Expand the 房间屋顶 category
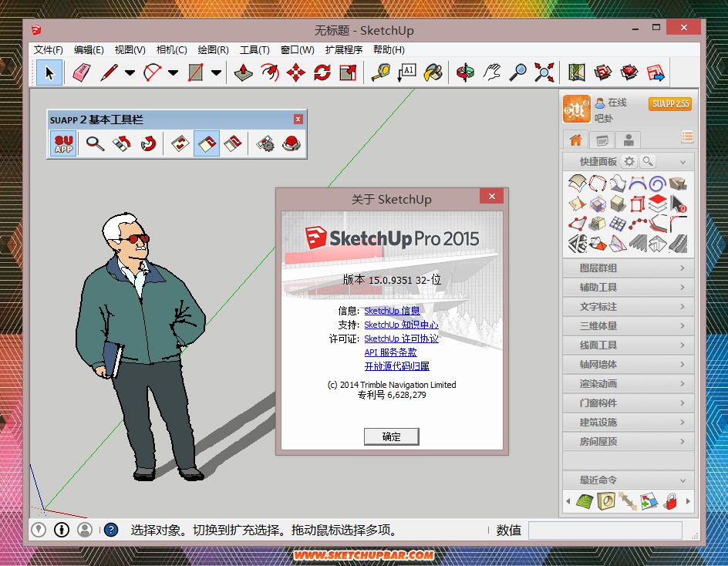 click(629, 442)
